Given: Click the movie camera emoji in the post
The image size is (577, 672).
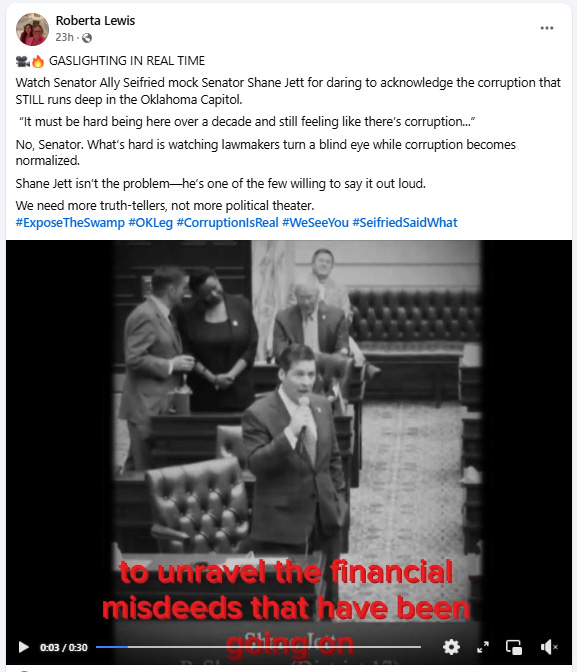Looking at the screenshot, I should [x=22, y=61].
